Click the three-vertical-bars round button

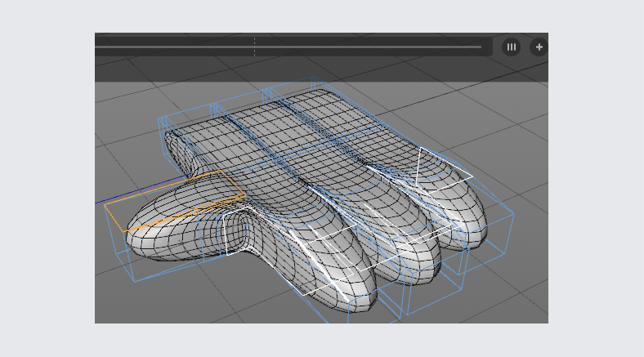click(x=511, y=47)
